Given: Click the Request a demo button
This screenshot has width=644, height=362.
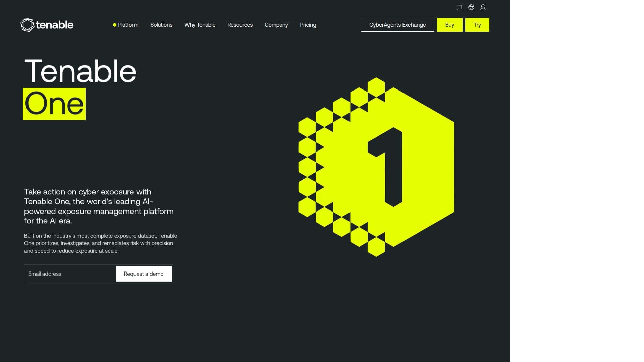Looking at the screenshot, I should tap(144, 274).
